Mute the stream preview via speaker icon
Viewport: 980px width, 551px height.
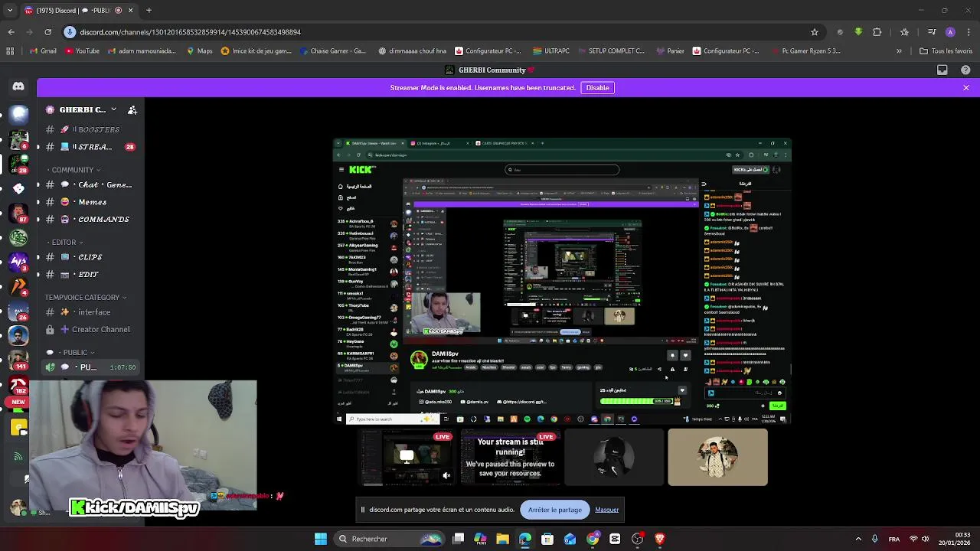446,475
